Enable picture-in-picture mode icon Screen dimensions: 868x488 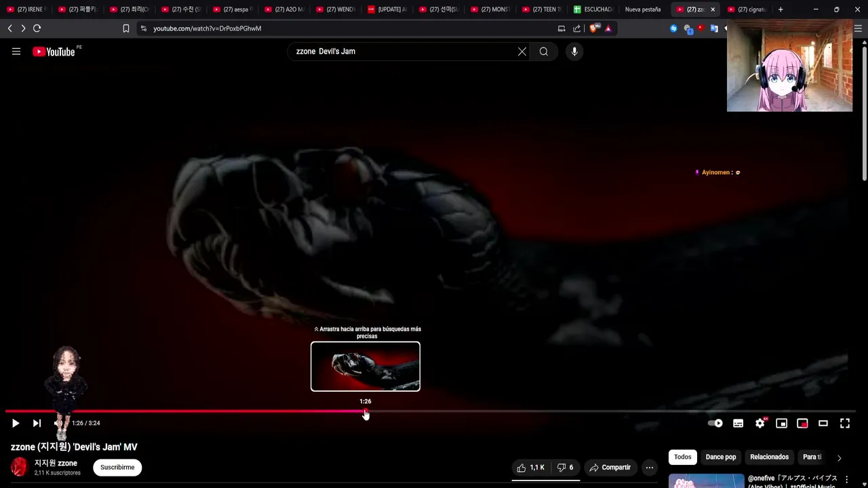point(802,423)
